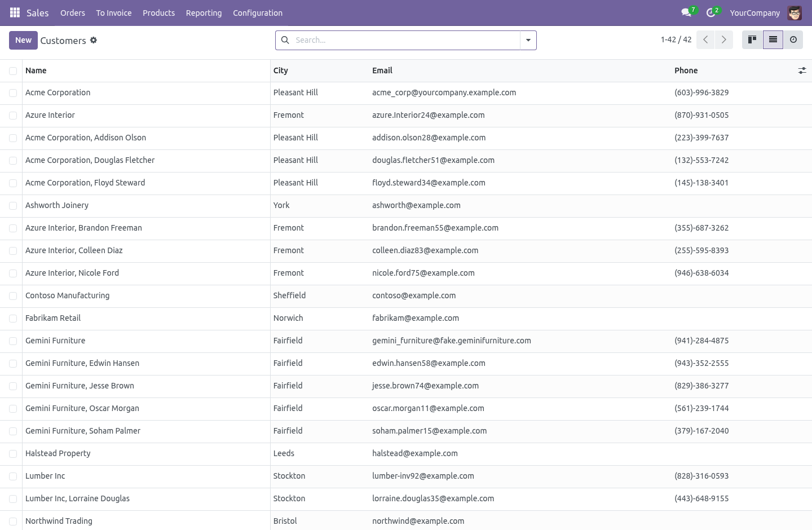This screenshot has width=812, height=530.
Task: Select all rows with header checkbox
Action: pos(13,70)
